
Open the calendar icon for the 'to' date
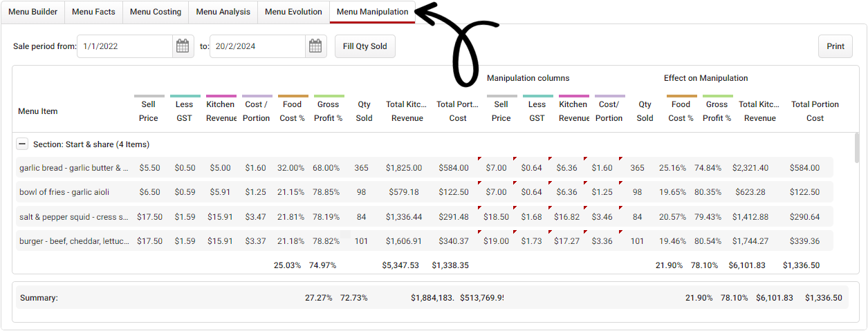tap(315, 46)
